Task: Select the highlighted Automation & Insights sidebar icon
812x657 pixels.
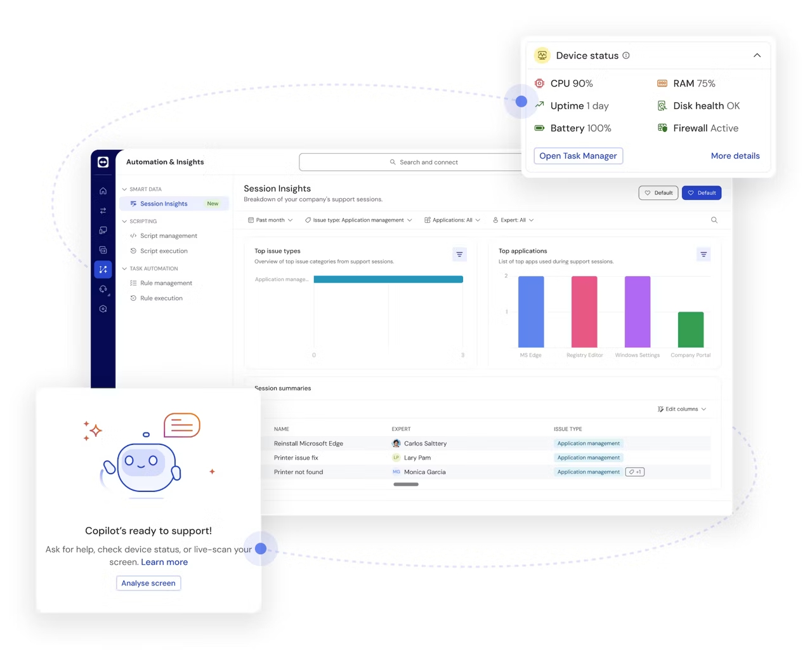Action: click(x=103, y=270)
